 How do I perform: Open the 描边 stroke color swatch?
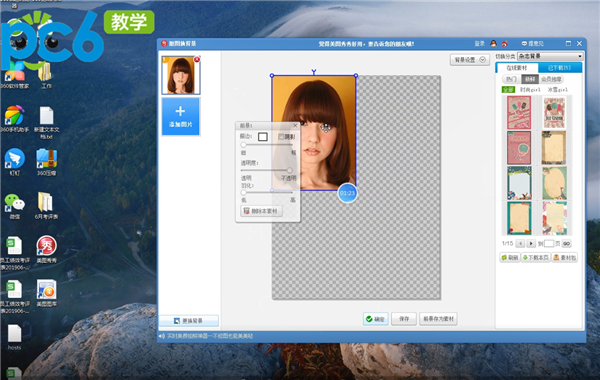pos(262,137)
